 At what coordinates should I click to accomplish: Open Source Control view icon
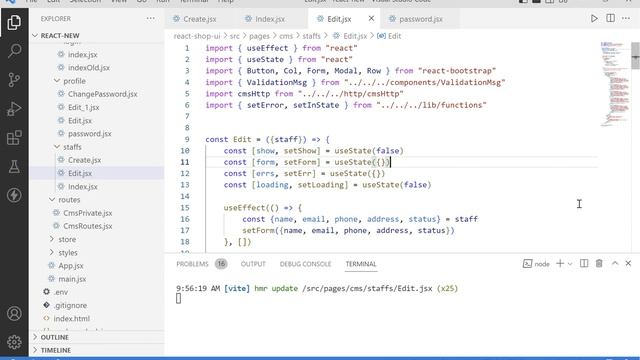(14, 80)
